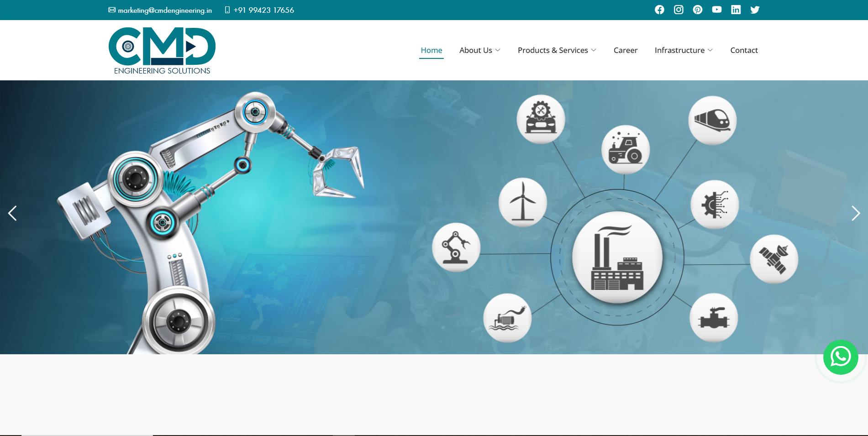Open the Twitter social icon
868x436 pixels.
pyautogui.click(x=755, y=10)
